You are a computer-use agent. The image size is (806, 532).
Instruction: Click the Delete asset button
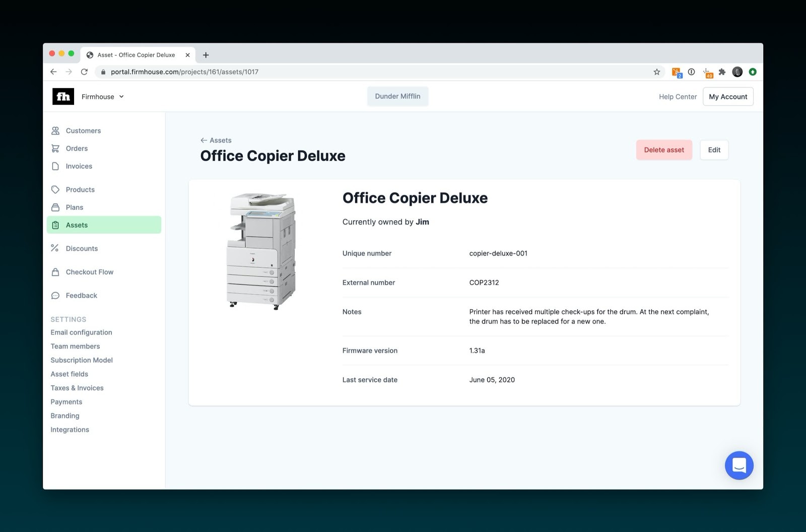pyautogui.click(x=664, y=150)
